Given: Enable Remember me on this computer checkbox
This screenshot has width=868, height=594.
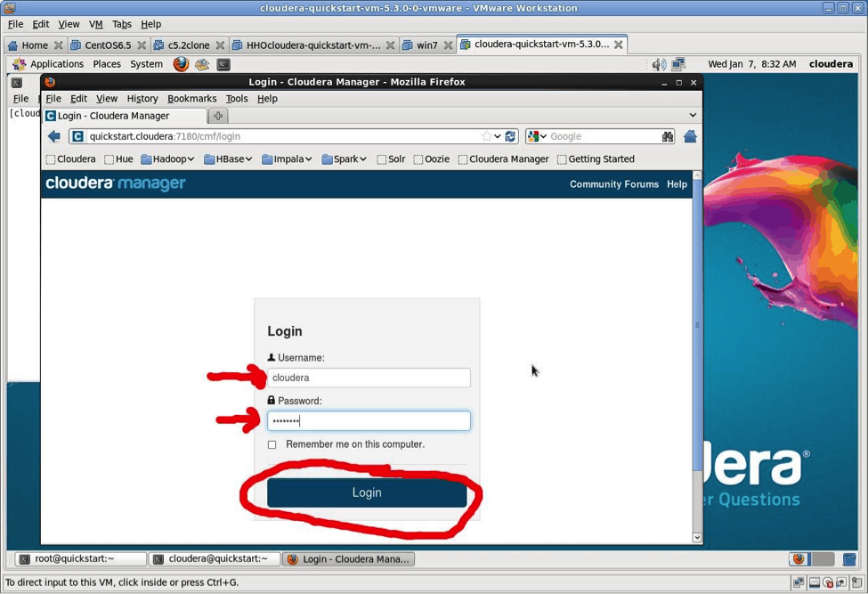Looking at the screenshot, I should click(x=272, y=444).
